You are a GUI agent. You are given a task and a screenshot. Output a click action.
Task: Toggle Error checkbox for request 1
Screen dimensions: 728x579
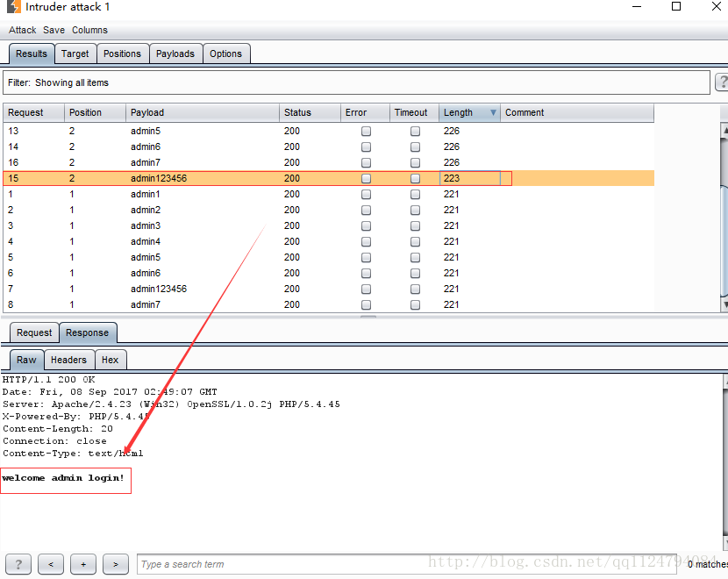point(366,194)
